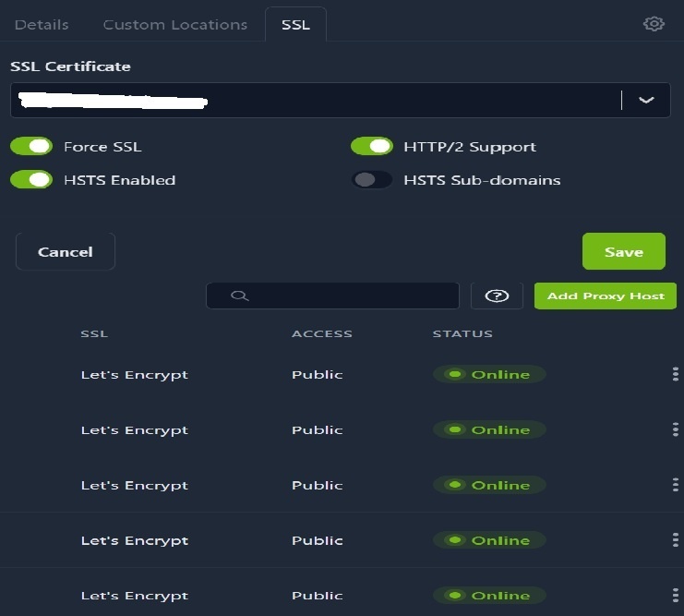The height and width of the screenshot is (616, 684).
Task: Enable HSTS Sub-domains switch
Action: 372,180
